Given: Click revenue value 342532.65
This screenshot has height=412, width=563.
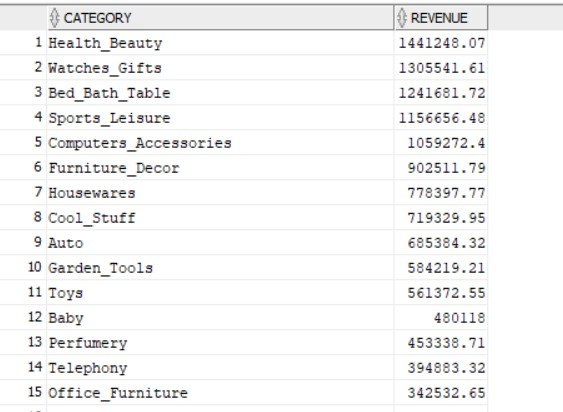Looking at the screenshot, I should pyautogui.click(x=446, y=393).
